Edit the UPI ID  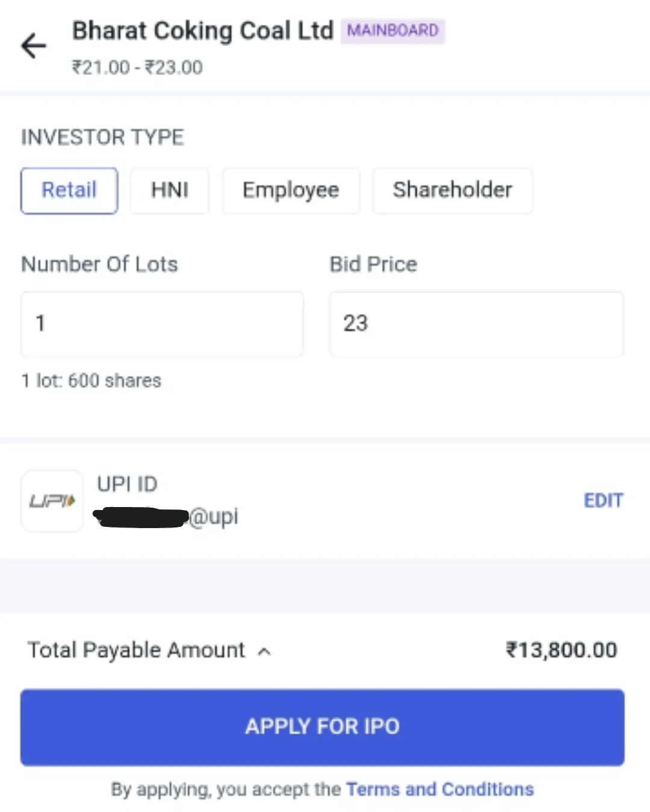tap(603, 500)
